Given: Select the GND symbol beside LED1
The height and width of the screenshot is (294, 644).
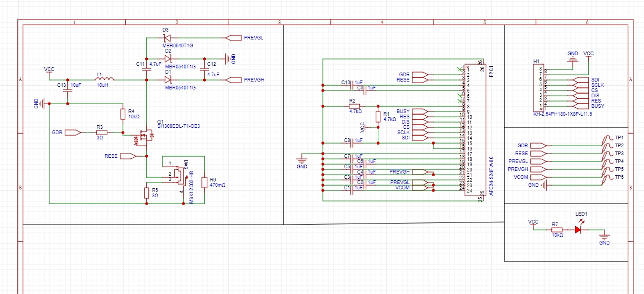Looking at the screenshot, I should coord(604,237).
